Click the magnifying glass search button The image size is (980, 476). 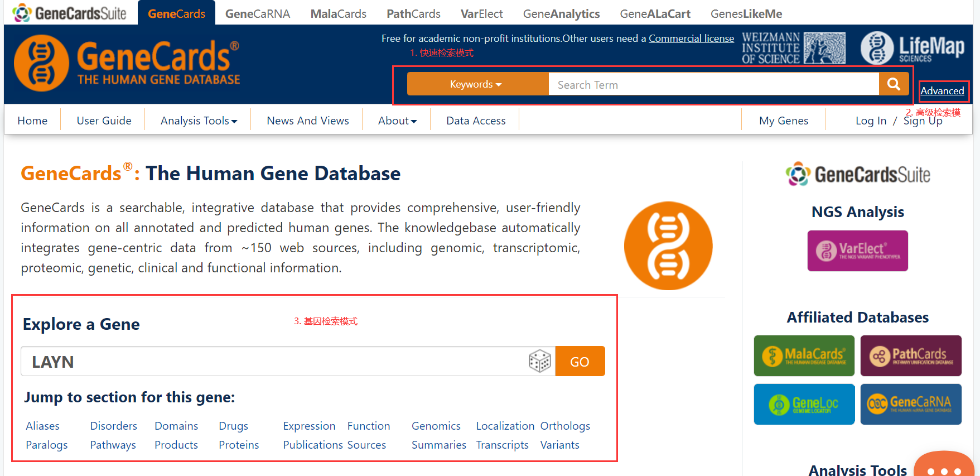894,84
